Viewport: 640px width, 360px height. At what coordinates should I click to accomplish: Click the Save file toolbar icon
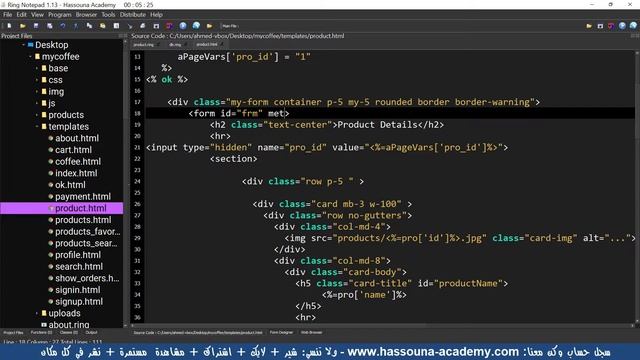36,26
